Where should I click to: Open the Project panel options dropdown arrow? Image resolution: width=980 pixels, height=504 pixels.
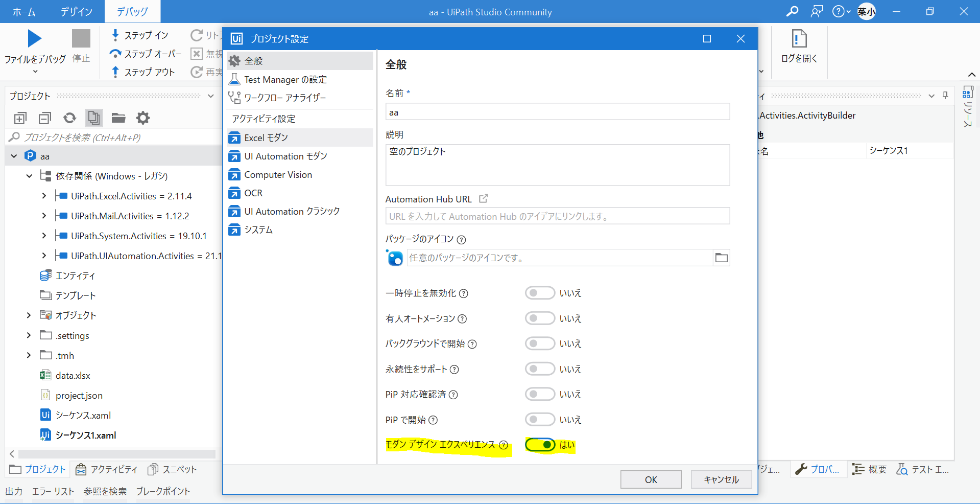tap(210, 96)
